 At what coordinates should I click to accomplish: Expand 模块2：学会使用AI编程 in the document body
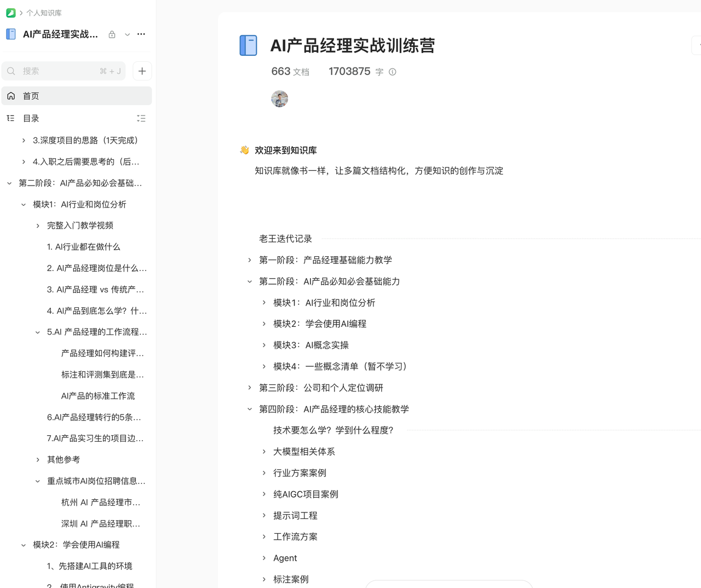263,324
